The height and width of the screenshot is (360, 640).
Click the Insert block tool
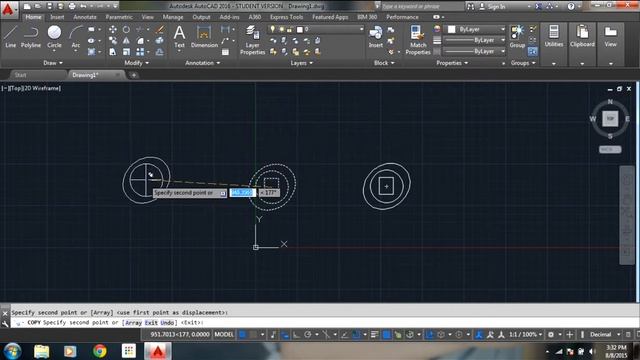point(376,37)
